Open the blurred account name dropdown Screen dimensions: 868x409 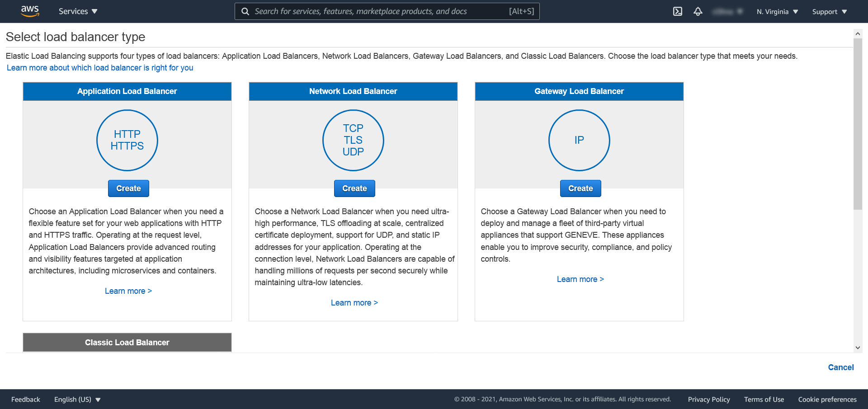coord(727,11)
